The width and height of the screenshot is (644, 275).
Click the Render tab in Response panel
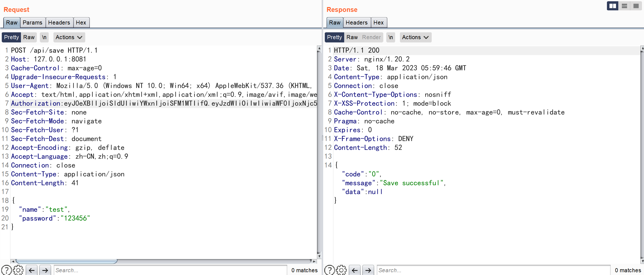(x=370, y=37)
